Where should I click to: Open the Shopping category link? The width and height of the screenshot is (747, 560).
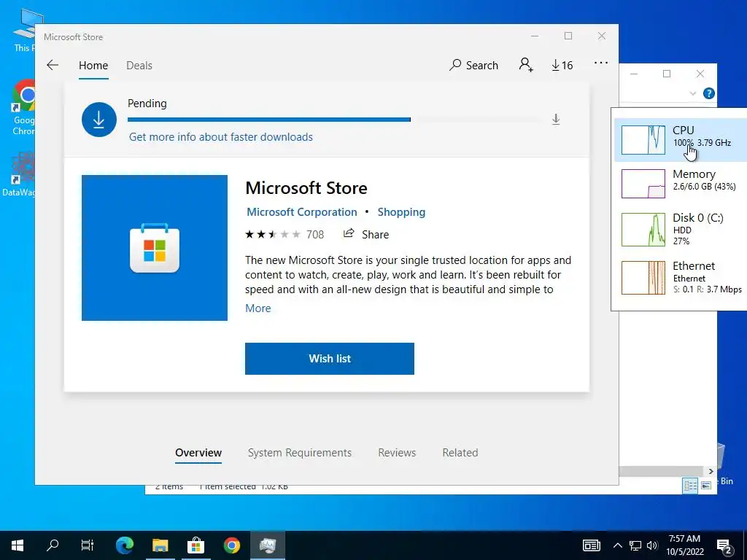click(401, 212)
